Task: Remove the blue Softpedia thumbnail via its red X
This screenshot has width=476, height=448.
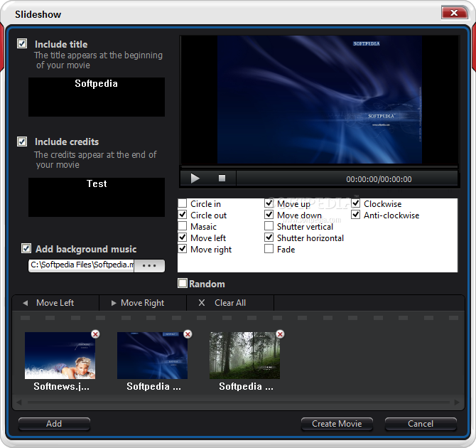Action: point(188,334)
